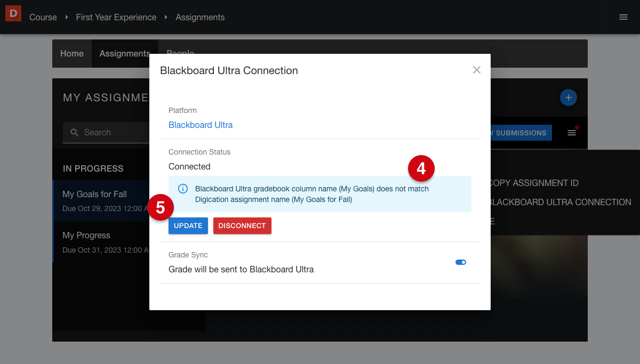
Task: Click the search magnifier icon
Action: click(x=74, y=133)
